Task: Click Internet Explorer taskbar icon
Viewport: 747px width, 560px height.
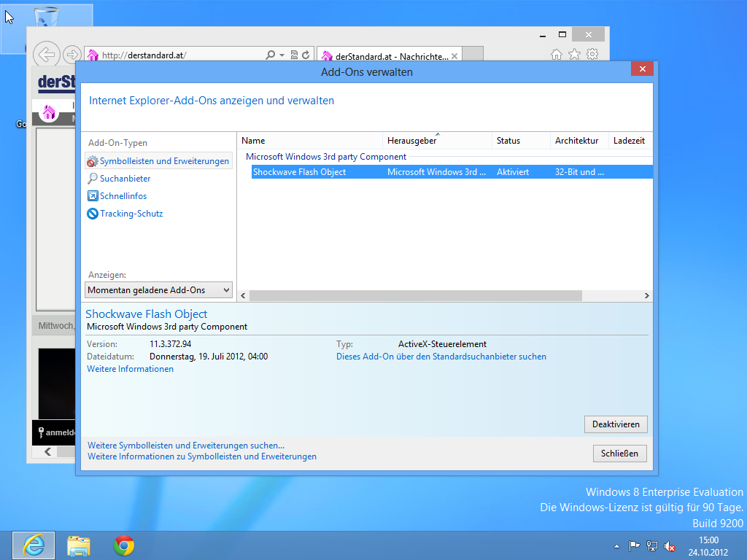Action: tap(34, 545)
